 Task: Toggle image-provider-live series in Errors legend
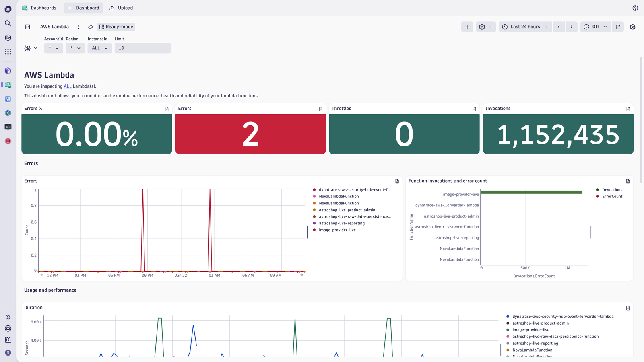334,230
